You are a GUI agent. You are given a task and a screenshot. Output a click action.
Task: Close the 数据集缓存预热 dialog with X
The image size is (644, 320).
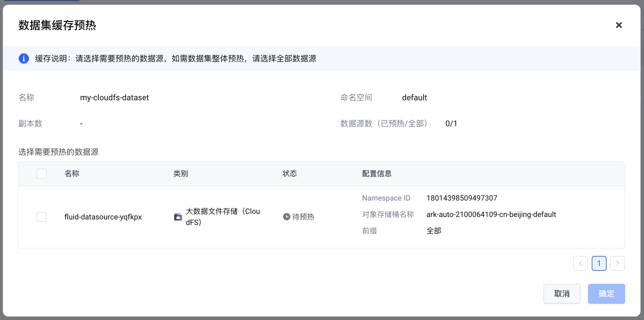tap(619, 25)
